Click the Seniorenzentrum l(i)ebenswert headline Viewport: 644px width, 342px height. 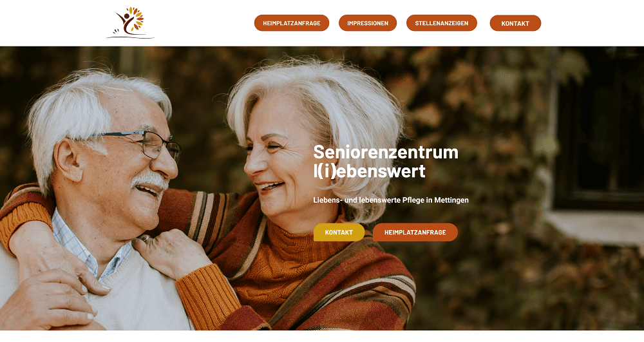coord(386,162)
